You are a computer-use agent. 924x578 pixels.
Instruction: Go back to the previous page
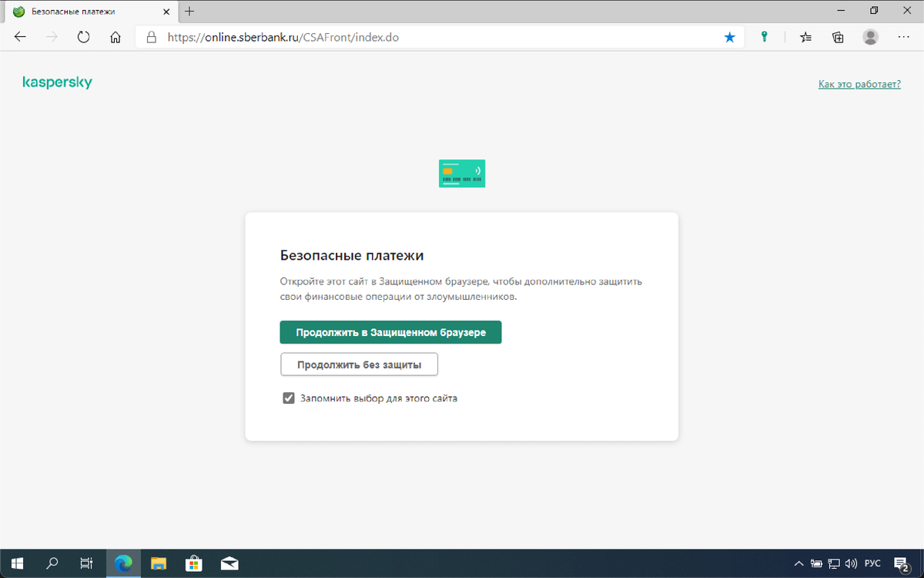coord(20,37)
